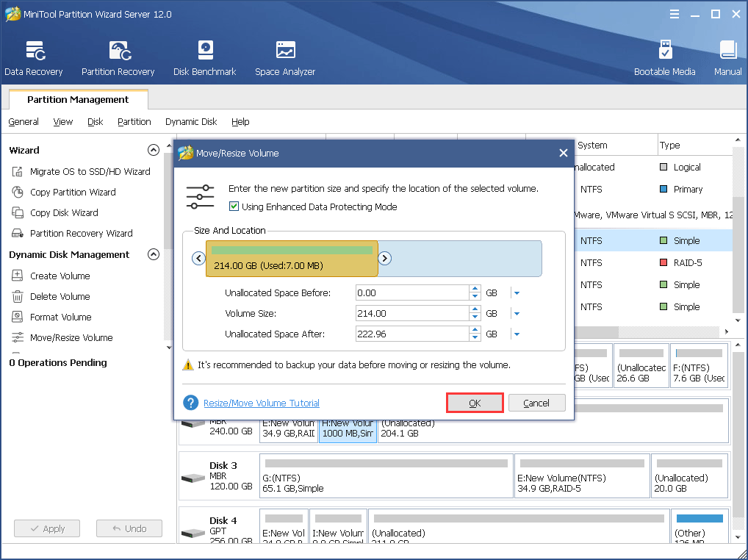
Task: Open the Dynamic Disk menu
Action: [x=191, y=122]
